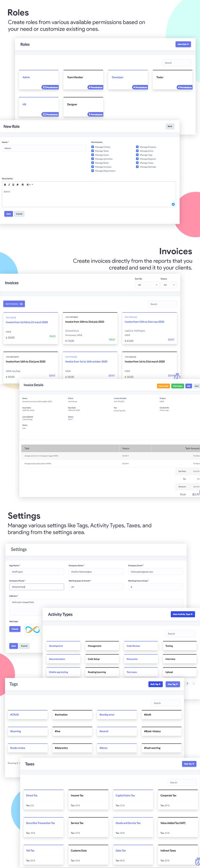Click Search field in Taxes panel

click(x=182, y=782)
